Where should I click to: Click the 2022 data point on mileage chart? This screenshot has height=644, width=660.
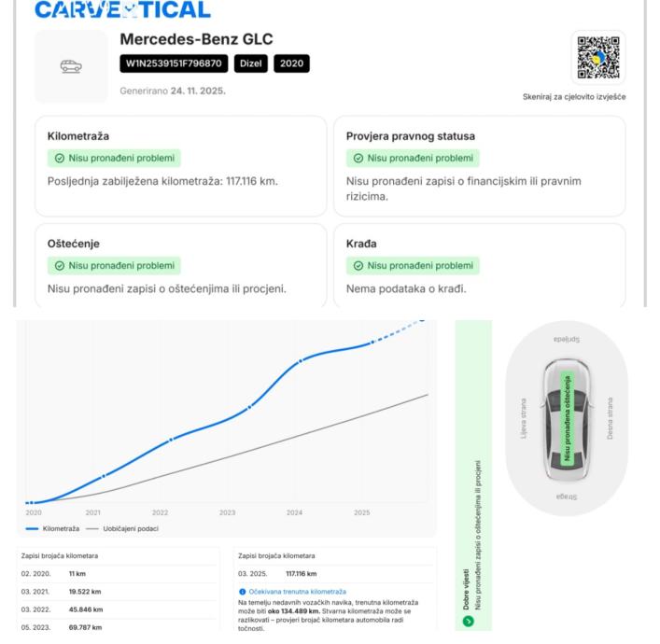click(171, 440)
